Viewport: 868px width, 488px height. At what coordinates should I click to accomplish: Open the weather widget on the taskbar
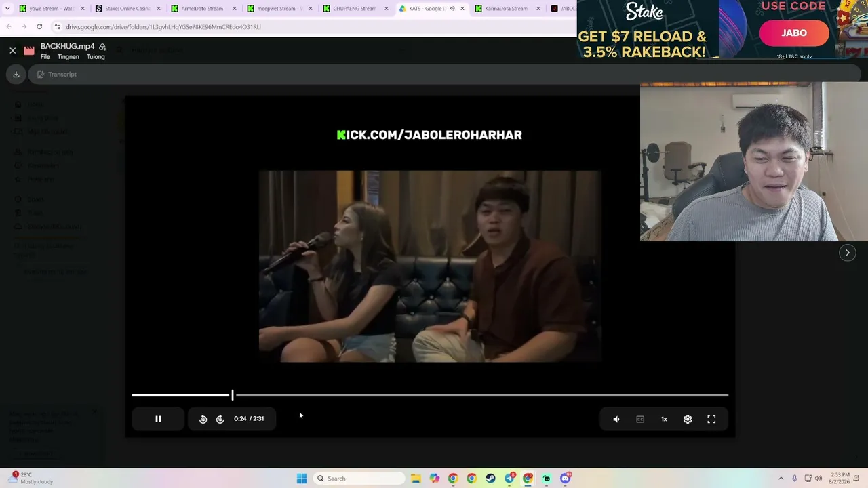pyautogui.click(x=32, y=479)
